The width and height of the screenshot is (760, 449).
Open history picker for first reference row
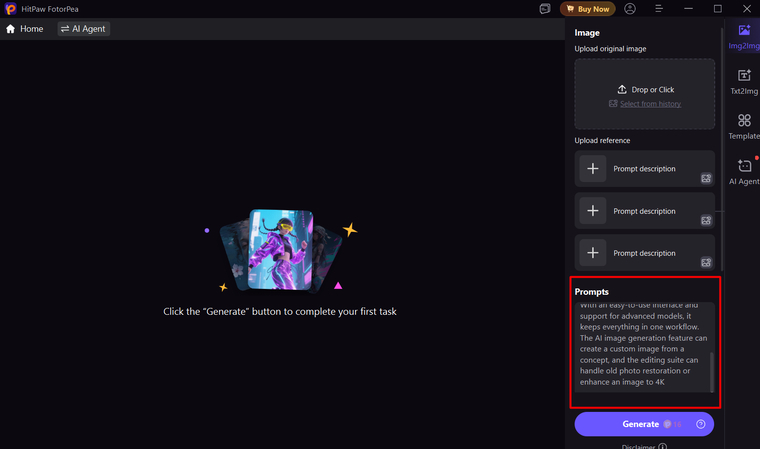pos(706,178)
